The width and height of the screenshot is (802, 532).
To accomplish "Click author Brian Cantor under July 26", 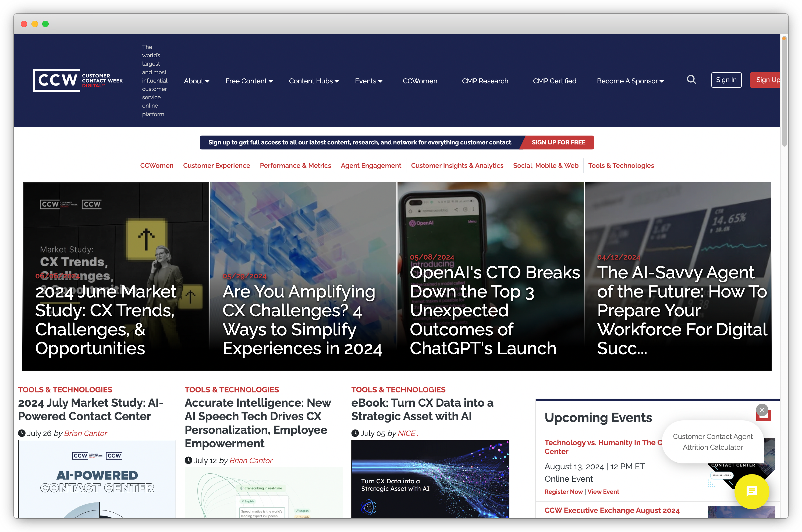I will 86,433.
